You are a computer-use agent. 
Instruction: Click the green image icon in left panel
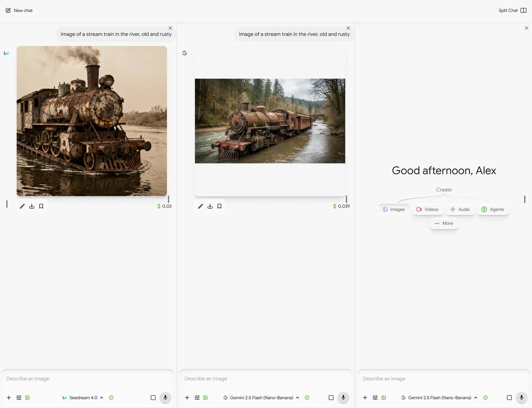(x=28, y=398)
